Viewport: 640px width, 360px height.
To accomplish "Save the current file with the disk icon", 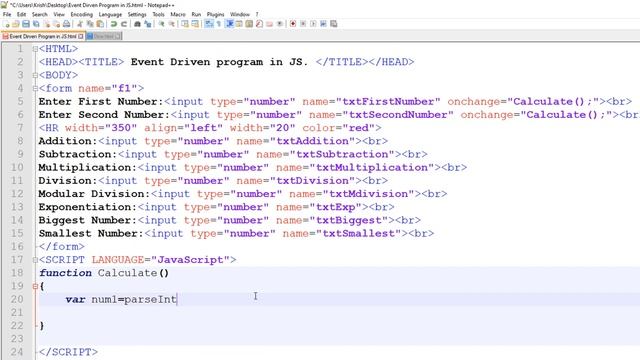I will [x=26, y=24].
